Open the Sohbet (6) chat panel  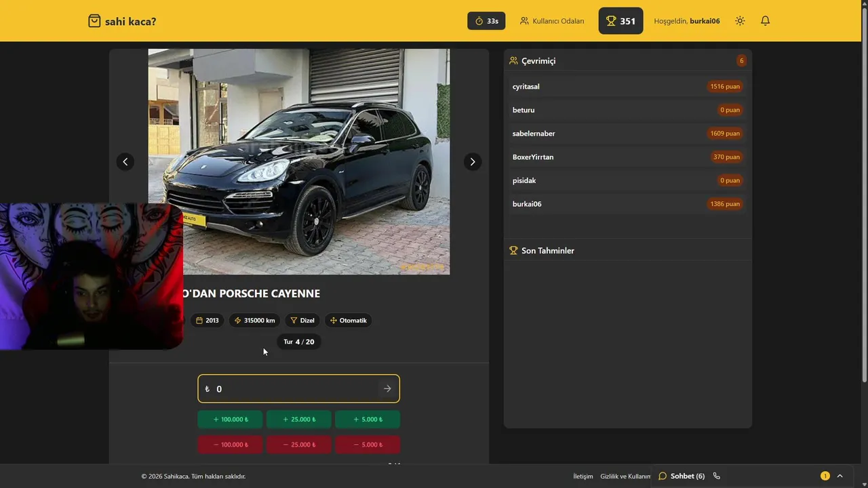tap(682, 476)
